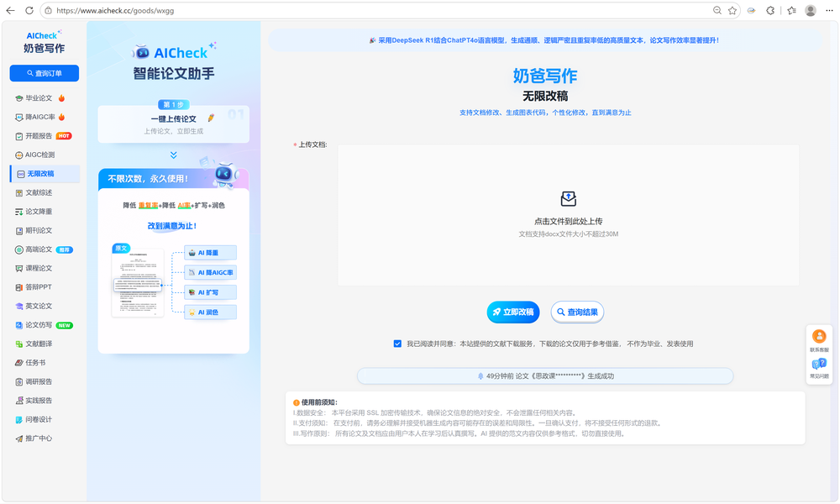Click the 高端论文 sidebar icon

click(x=19, y=249)
